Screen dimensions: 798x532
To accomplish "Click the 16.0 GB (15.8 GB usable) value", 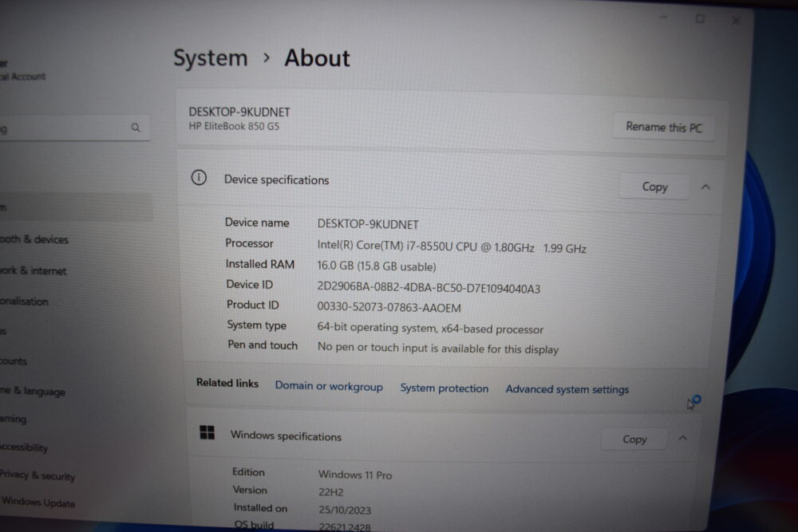I will click(x=377, y=266).
